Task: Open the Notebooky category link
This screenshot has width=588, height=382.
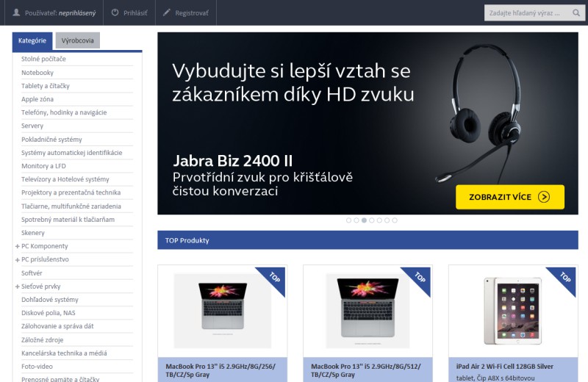Action: point(37,72)
